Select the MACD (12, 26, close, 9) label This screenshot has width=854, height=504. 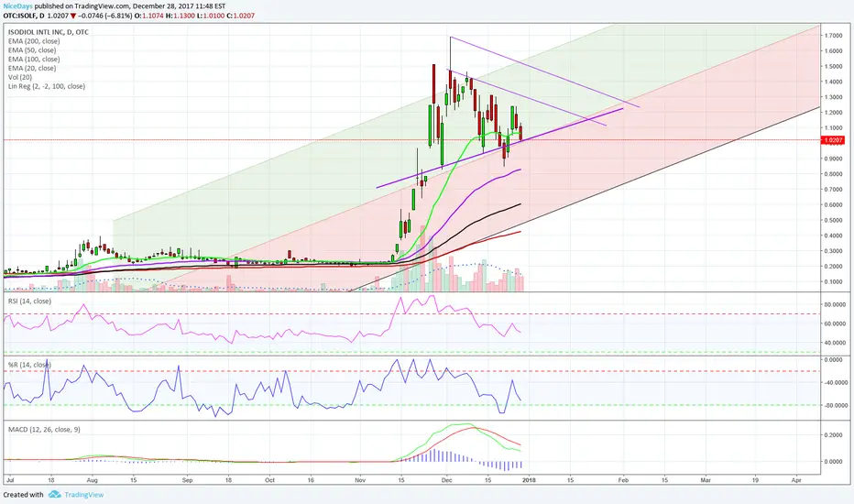(44, 430)
